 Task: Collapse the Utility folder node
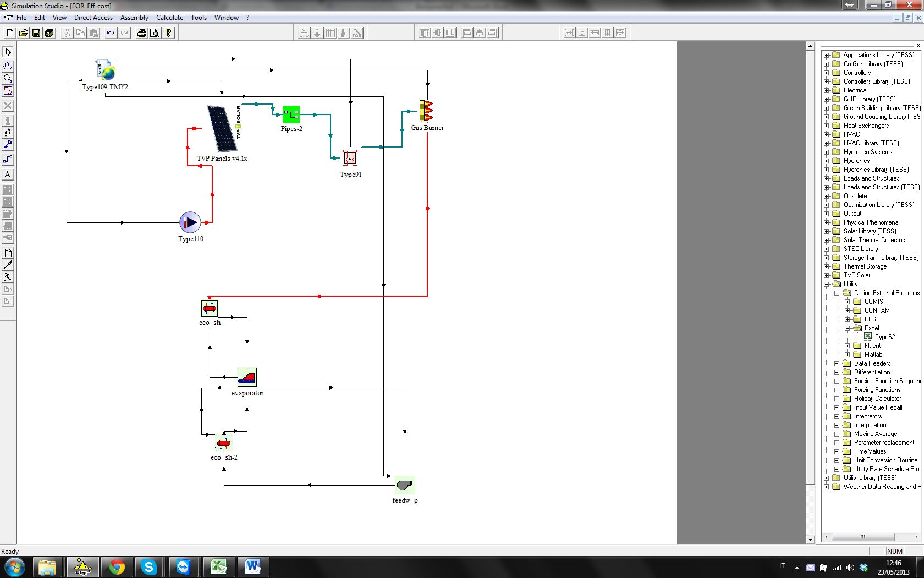826,284
